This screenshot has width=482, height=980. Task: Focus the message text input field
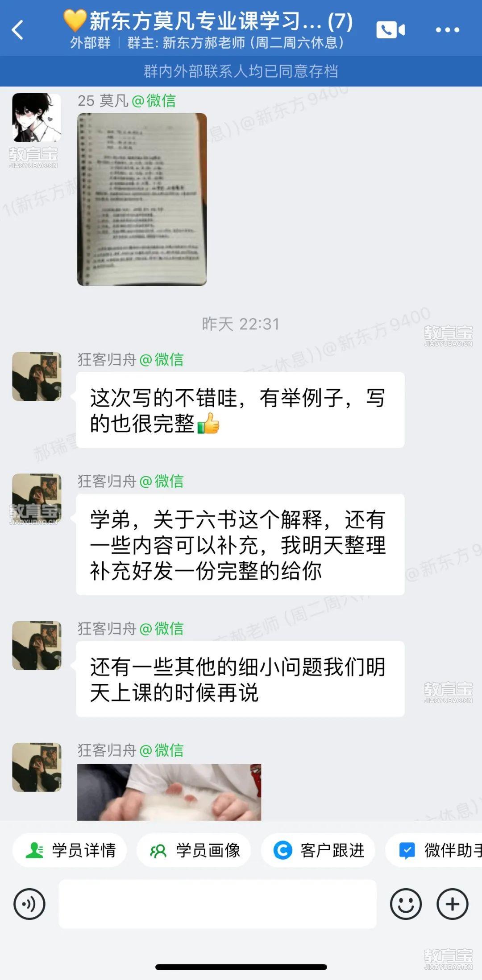click(x=218, y=904)
